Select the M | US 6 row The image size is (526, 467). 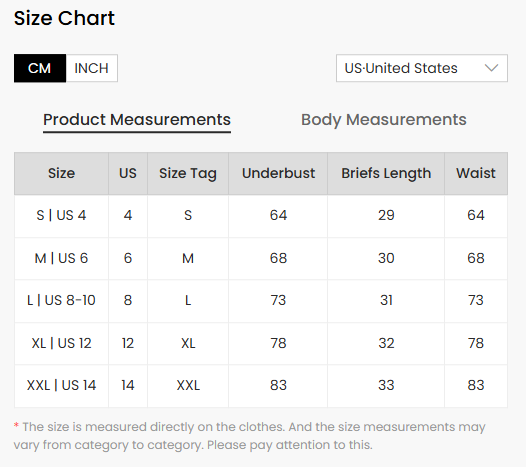261,258
